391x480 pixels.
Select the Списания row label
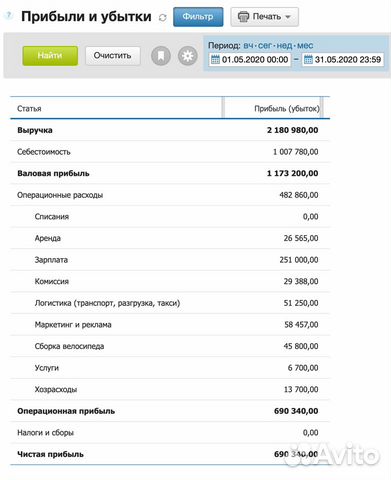point(52,217)
